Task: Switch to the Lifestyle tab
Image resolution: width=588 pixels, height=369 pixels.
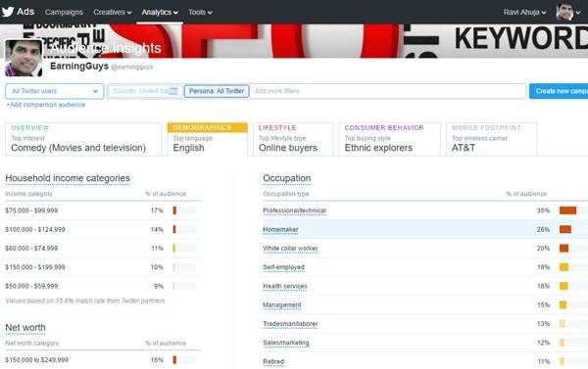Action: point(293,139)
